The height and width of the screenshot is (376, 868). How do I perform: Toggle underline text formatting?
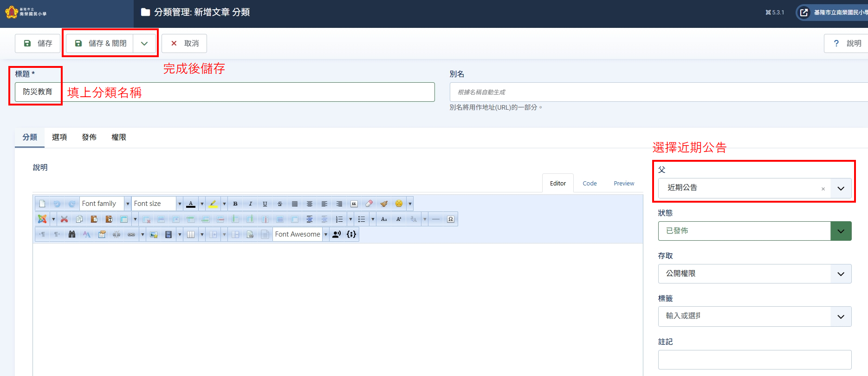click(x=265, y=204)
